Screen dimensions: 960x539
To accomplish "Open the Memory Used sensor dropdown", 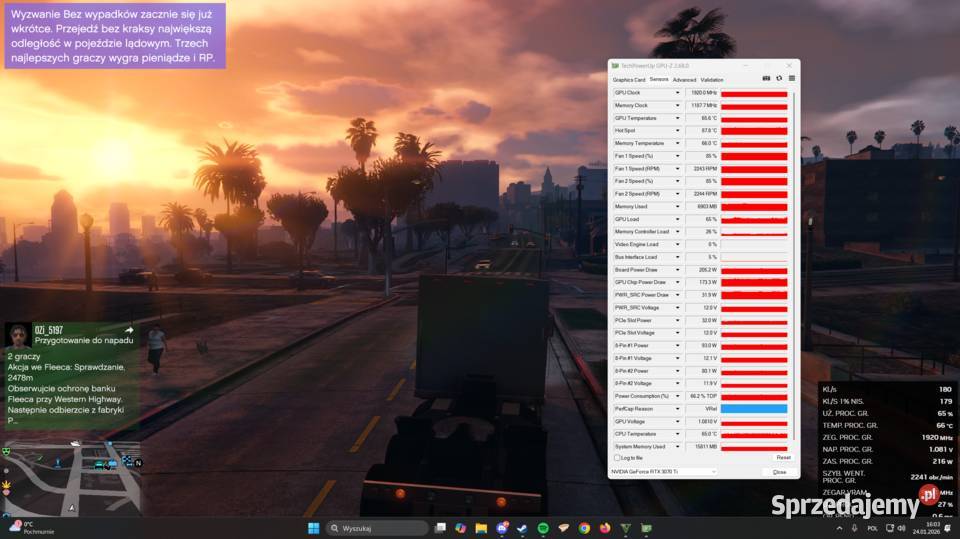I will [677, 206].
